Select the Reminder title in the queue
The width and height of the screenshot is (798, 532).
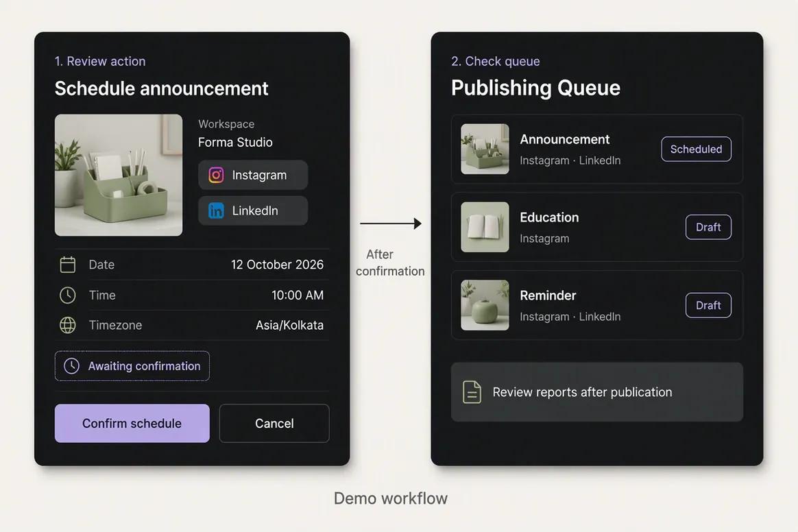[x=548, y=295]
